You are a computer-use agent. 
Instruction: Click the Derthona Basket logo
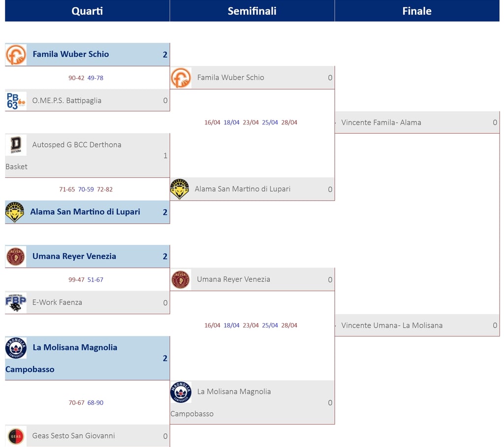pyautogui.click(x=16, y=145)
